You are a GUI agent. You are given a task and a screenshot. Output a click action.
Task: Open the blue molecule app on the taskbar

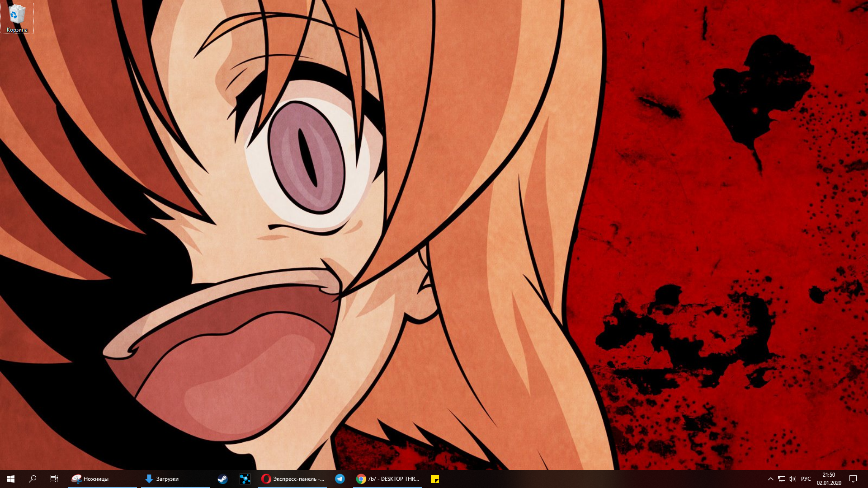tap(245, 479)
